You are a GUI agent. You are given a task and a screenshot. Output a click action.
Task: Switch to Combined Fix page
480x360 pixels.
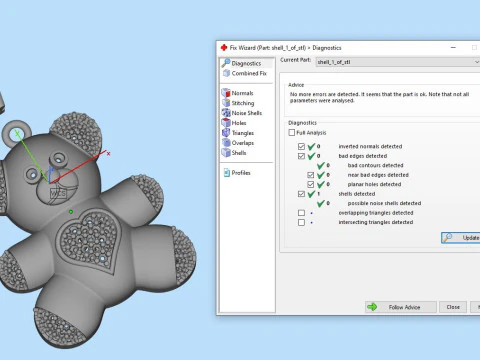(x=247, y=73)
